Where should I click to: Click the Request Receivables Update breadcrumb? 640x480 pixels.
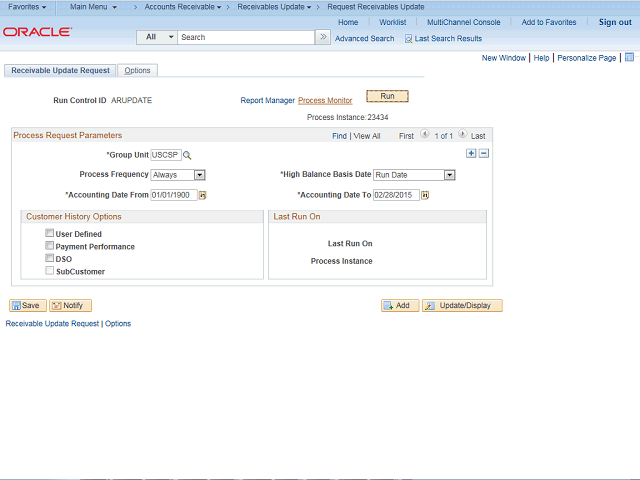376,7
